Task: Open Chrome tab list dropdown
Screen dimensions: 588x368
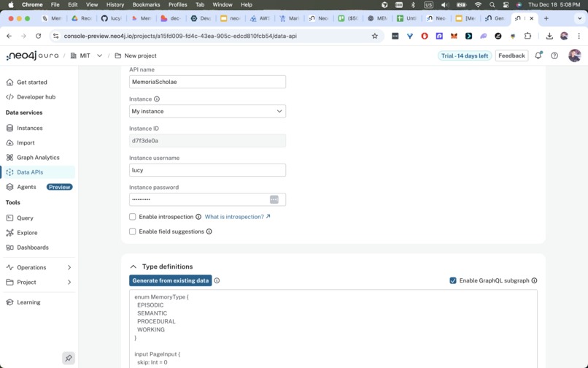Action: [x=579, y=18]
